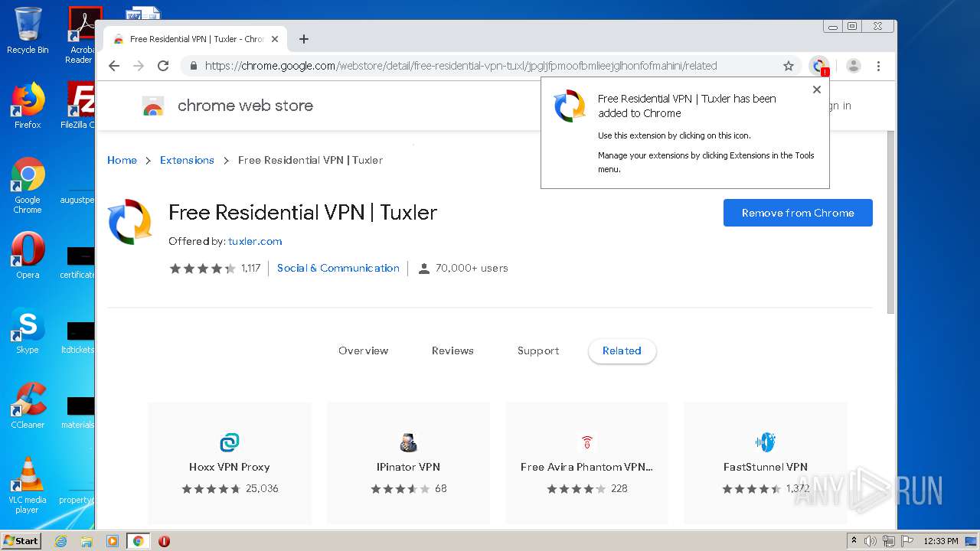Switch to the Overview tab

point(364,350)
